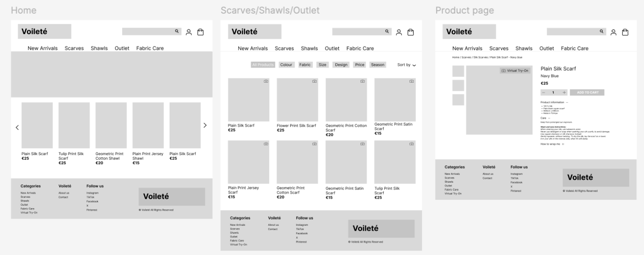
Task: Click the ADD TO CART button
Action: 588,92
